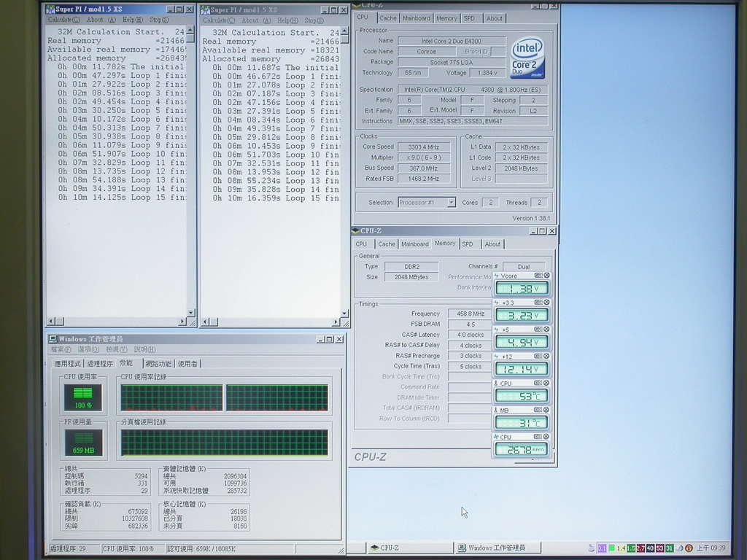Click the left horizontal scroll arrow in left Super PI window

(51, 322)
